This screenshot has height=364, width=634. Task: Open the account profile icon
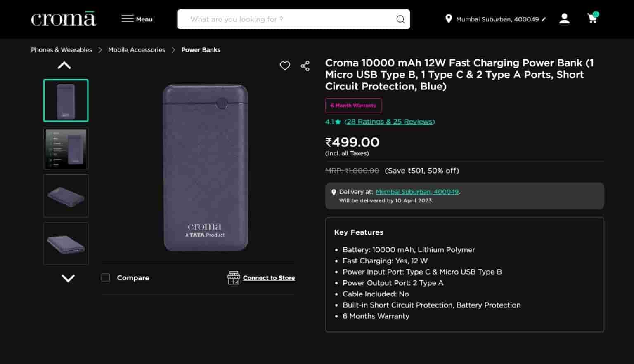[564, 19]
